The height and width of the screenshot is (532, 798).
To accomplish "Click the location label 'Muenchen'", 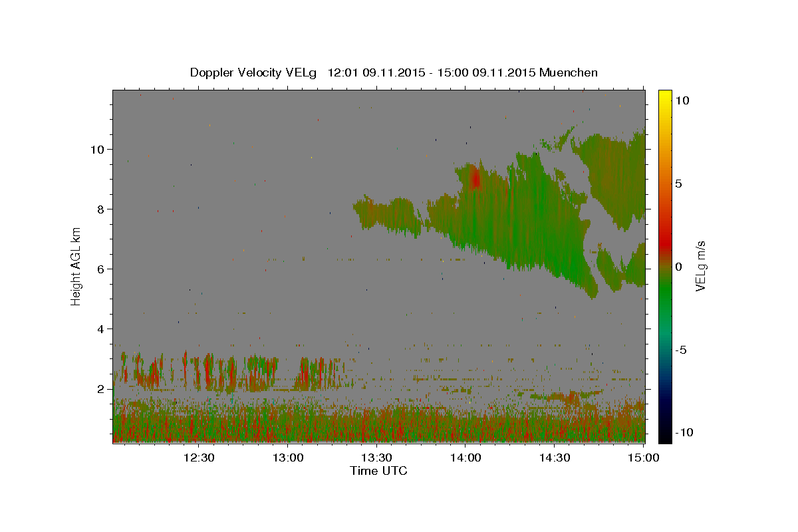I will click(569, 72).
